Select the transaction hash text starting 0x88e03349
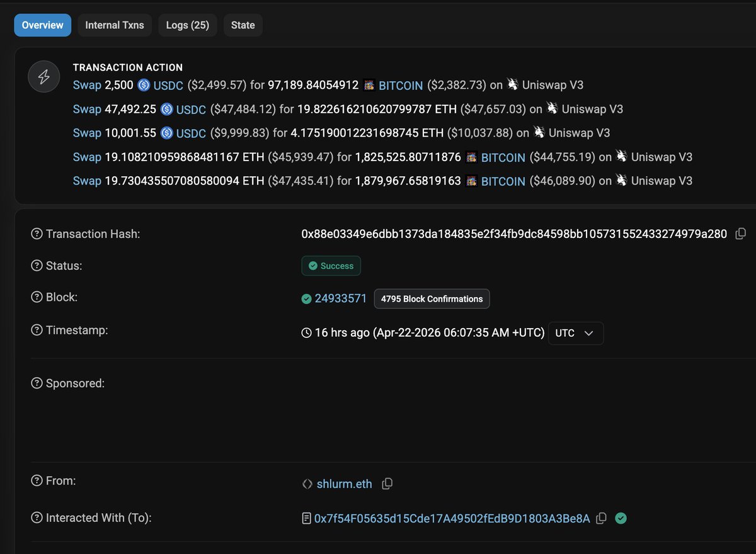 515,234
